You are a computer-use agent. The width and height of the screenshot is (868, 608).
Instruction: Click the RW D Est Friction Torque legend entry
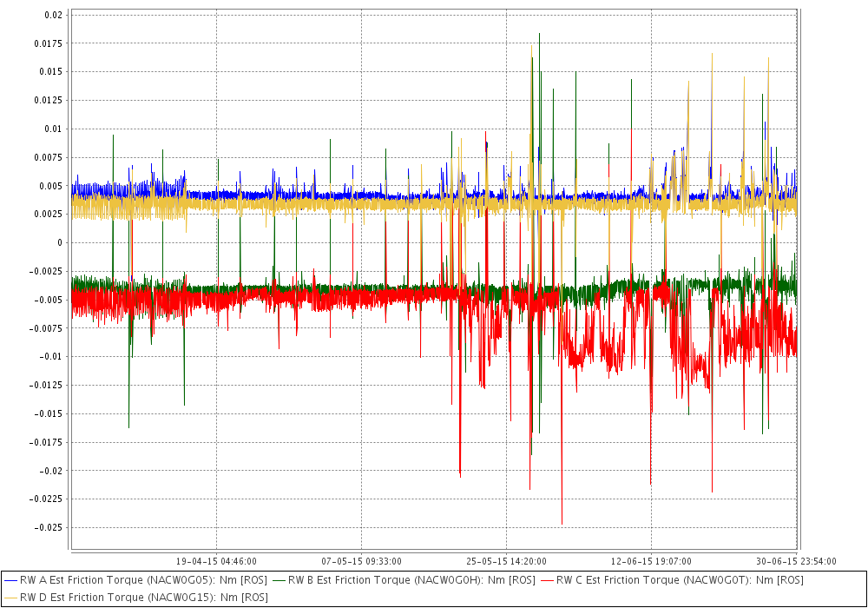tap(136, 598)
